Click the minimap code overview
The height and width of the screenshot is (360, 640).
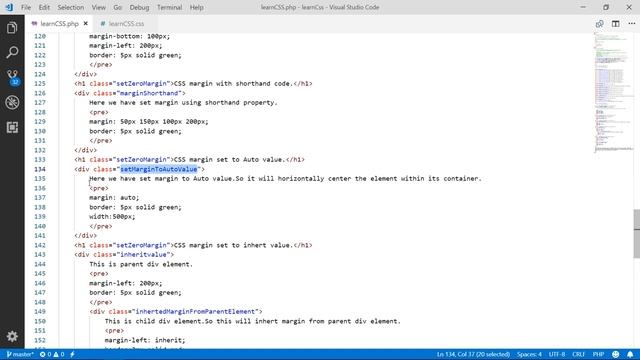613,92
